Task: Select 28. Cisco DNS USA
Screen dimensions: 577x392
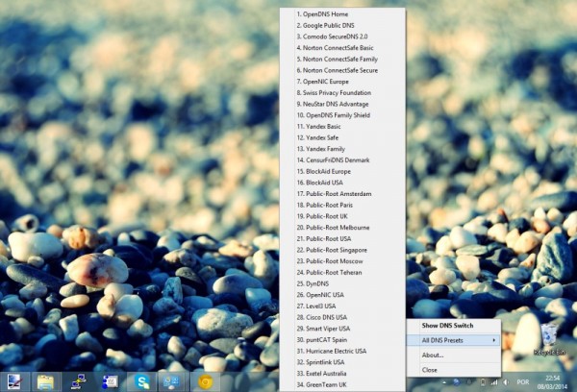Action: 342,317
